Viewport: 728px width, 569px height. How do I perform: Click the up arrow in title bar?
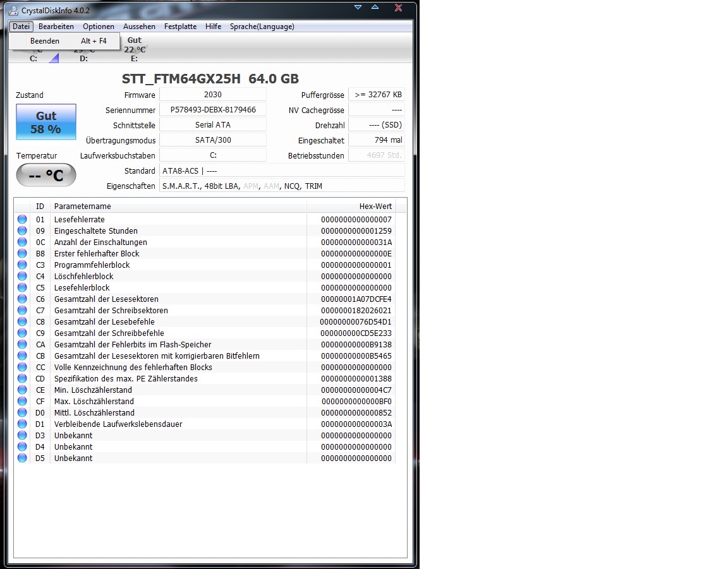click(375, 7)
